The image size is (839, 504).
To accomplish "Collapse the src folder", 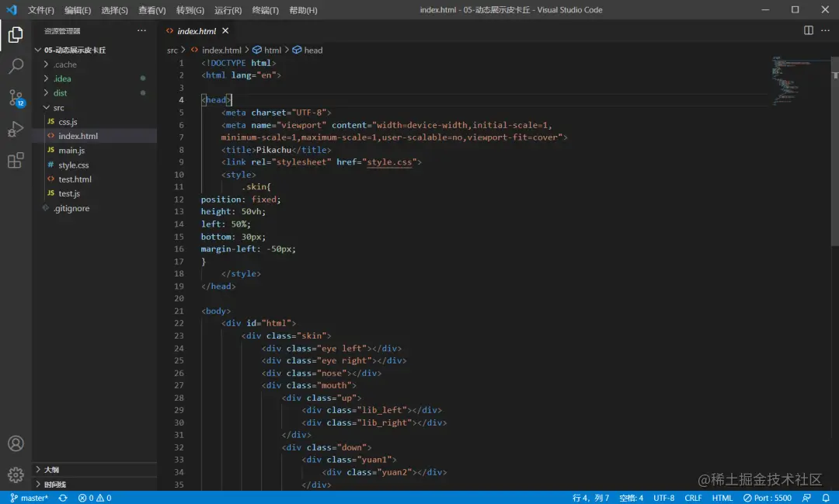I will point(58,107).
